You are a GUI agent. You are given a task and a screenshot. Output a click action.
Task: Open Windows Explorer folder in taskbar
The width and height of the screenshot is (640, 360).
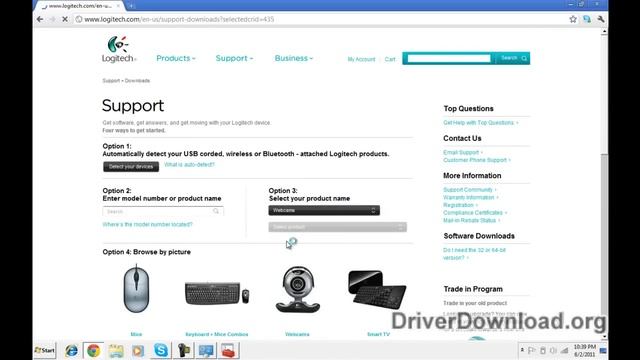click(x=116, y=351)
